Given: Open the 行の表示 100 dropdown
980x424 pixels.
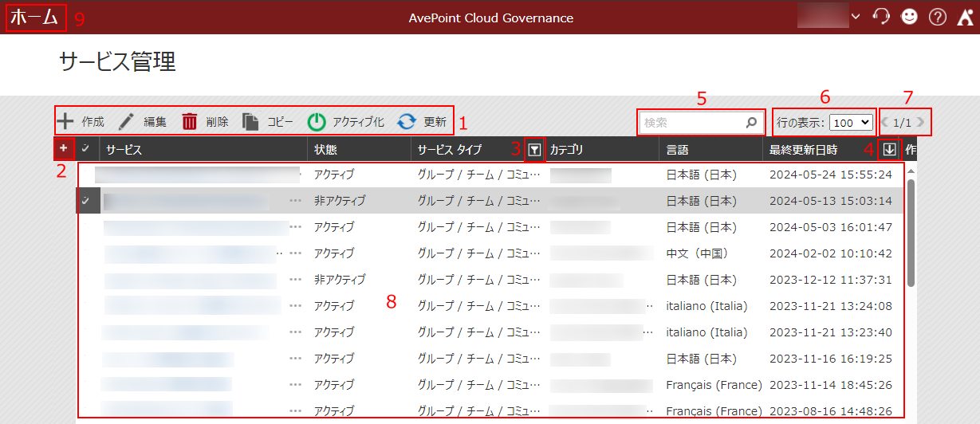Looking at the screenshot, I should coord(851,123).
